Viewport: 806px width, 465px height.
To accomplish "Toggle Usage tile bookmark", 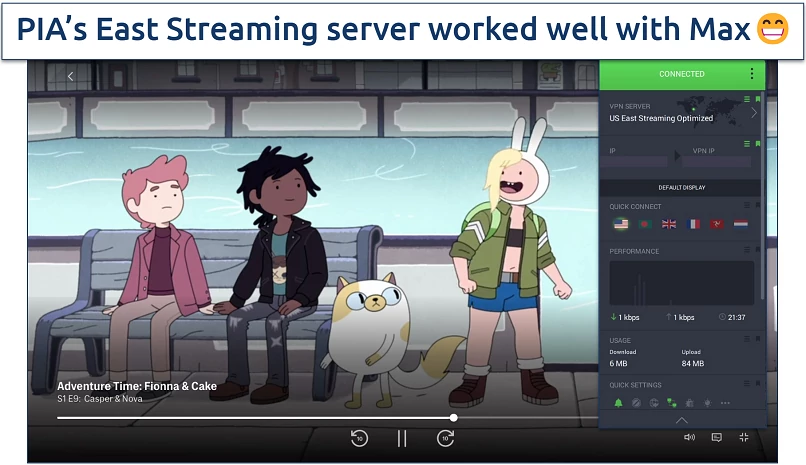I will (758, 339).
